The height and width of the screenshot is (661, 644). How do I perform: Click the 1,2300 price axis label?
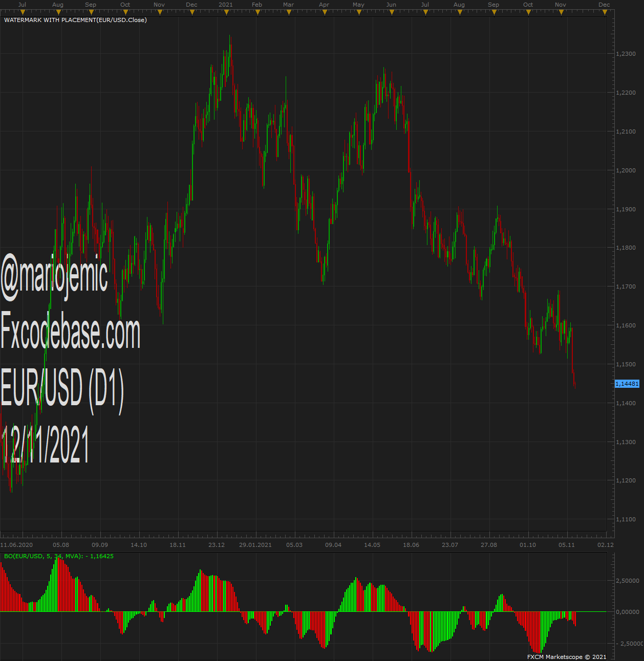pos(626,54)
